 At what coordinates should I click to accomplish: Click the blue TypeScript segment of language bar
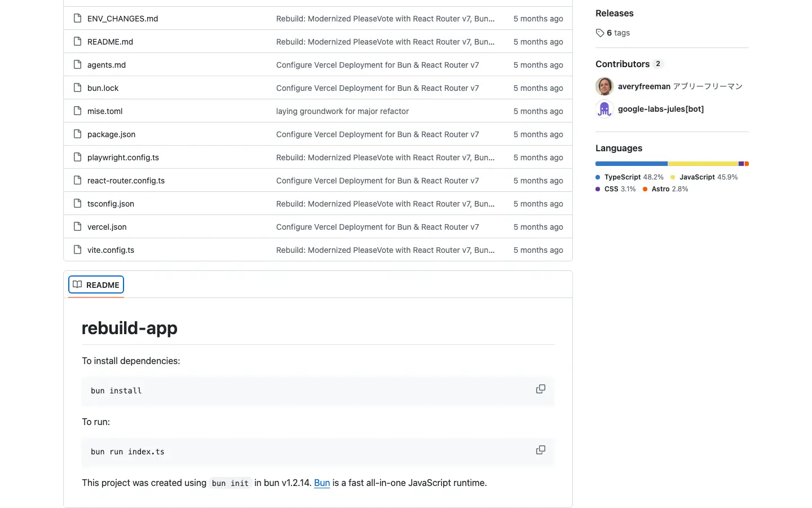point(632,164)
